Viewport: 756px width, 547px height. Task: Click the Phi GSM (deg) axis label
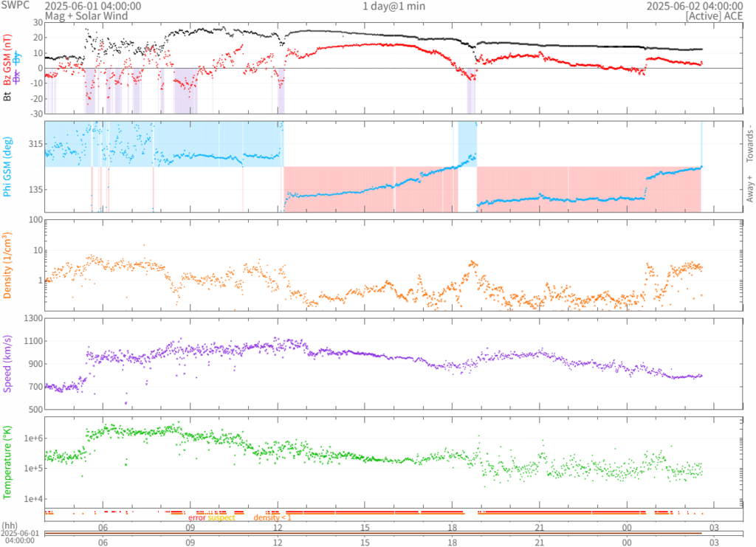[x=7, y=167]
